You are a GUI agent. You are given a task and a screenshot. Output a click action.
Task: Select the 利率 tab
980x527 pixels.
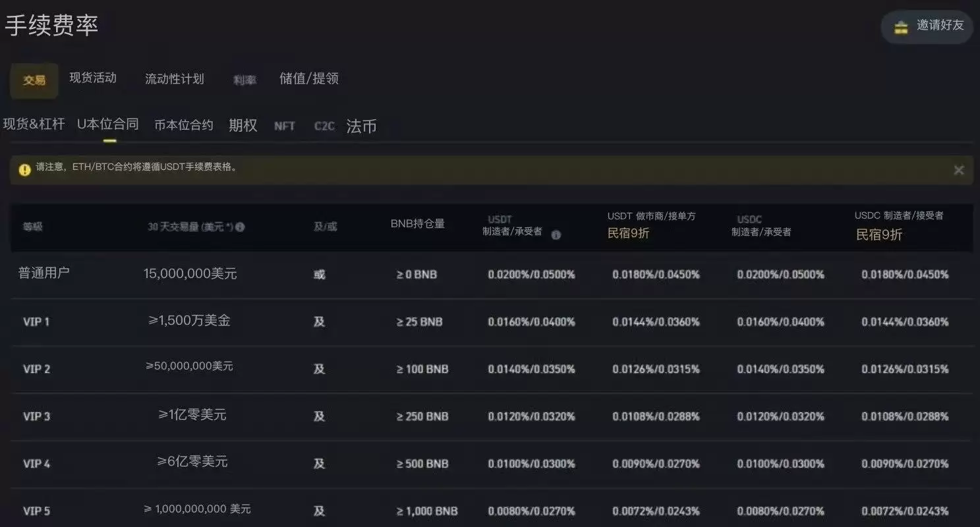[x=244, y=79]
